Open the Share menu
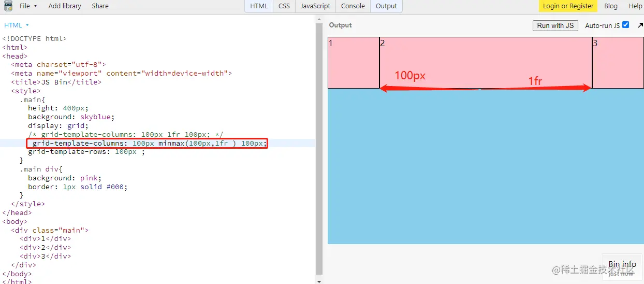 point(100,6)
